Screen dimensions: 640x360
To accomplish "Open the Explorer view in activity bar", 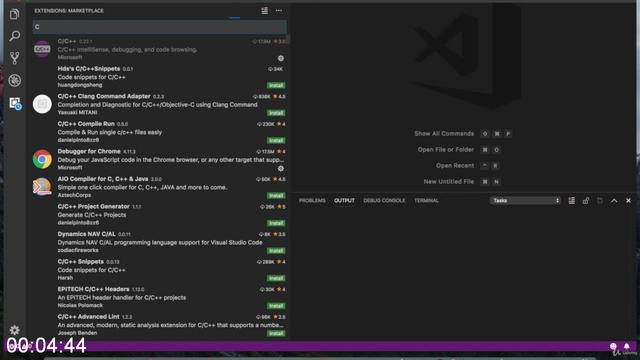I will tap(15, 14).
